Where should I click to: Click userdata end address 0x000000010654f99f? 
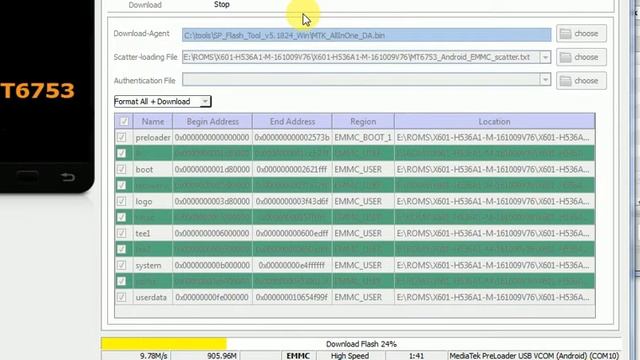(292, 298)
